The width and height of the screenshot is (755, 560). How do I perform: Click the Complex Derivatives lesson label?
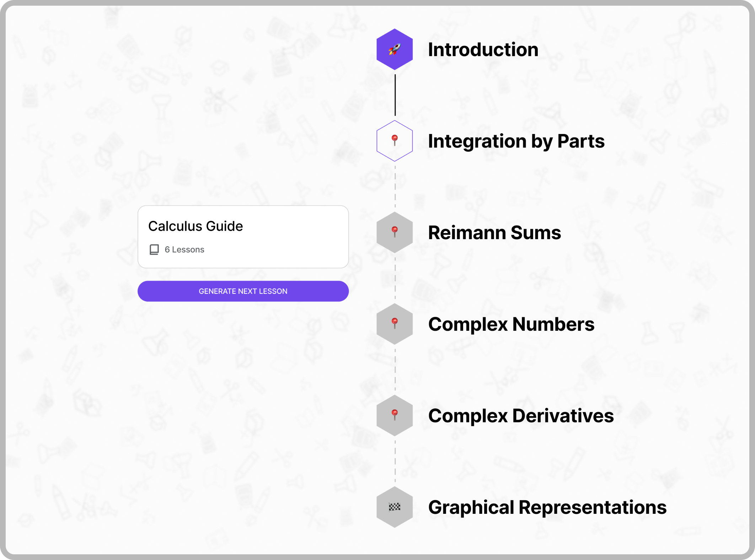[x=521, y=416]
